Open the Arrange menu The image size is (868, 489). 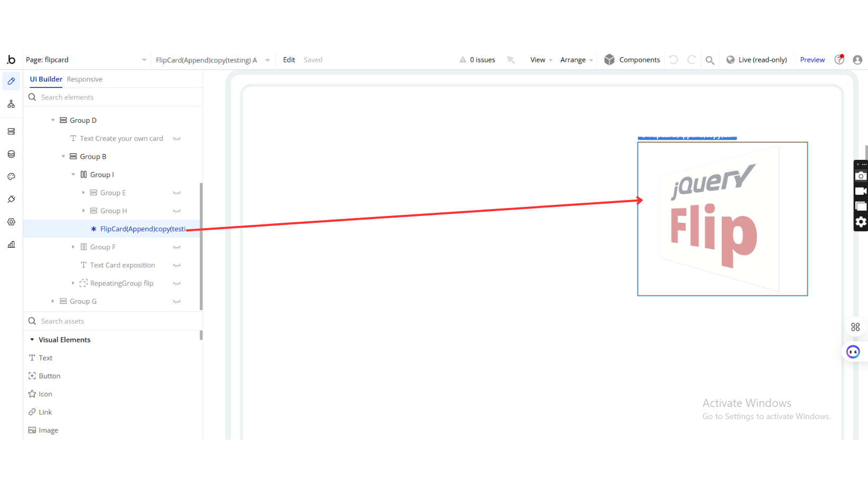coord(576,60)
